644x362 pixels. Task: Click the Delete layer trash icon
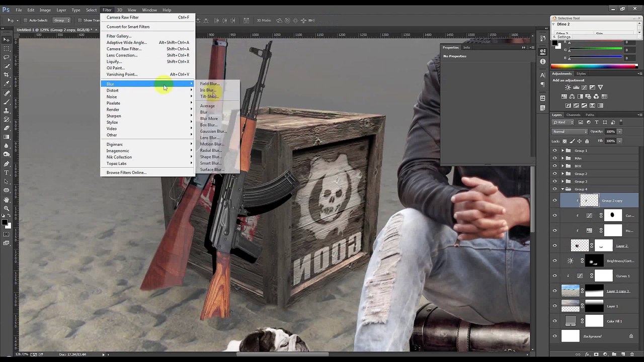(x=632, y=354)
